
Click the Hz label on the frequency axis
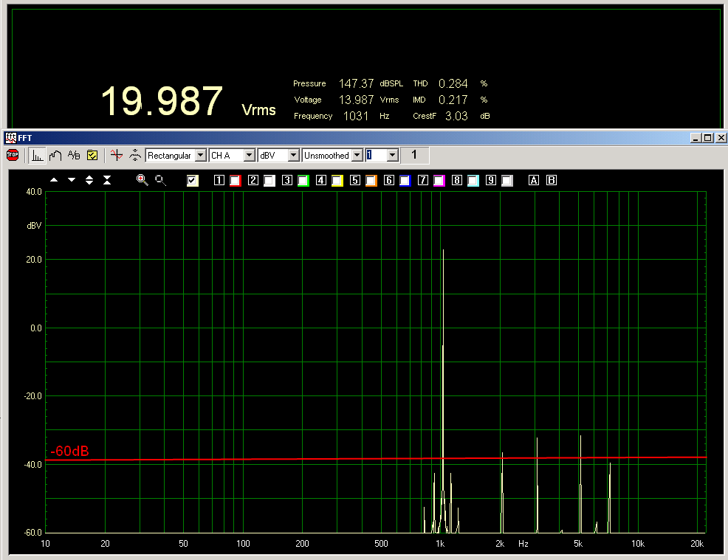point(523,544)
